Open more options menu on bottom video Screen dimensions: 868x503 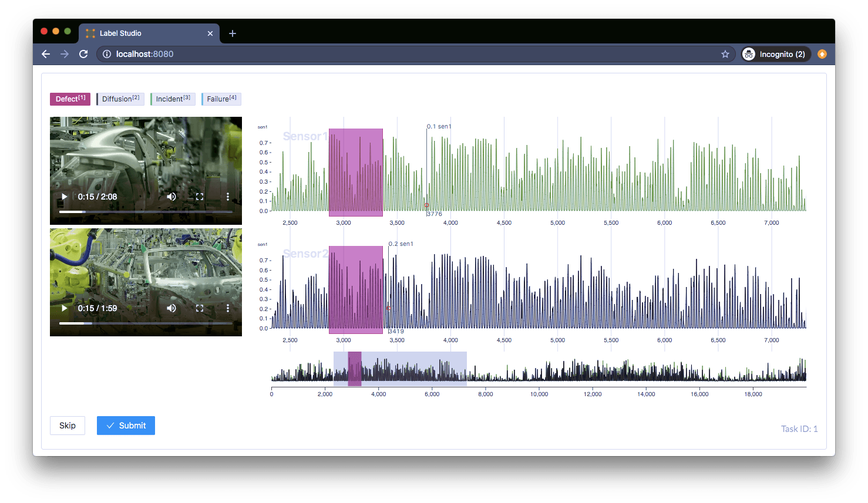228,308
